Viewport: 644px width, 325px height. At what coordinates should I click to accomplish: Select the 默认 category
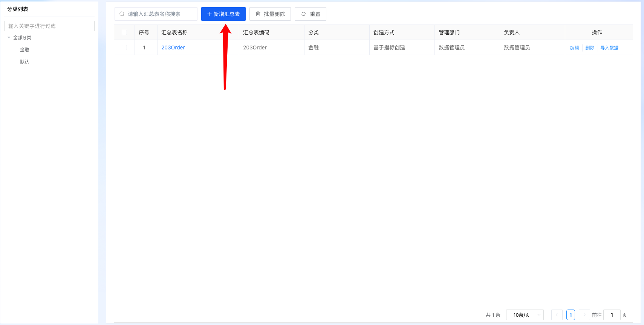(x=24, y=62)
